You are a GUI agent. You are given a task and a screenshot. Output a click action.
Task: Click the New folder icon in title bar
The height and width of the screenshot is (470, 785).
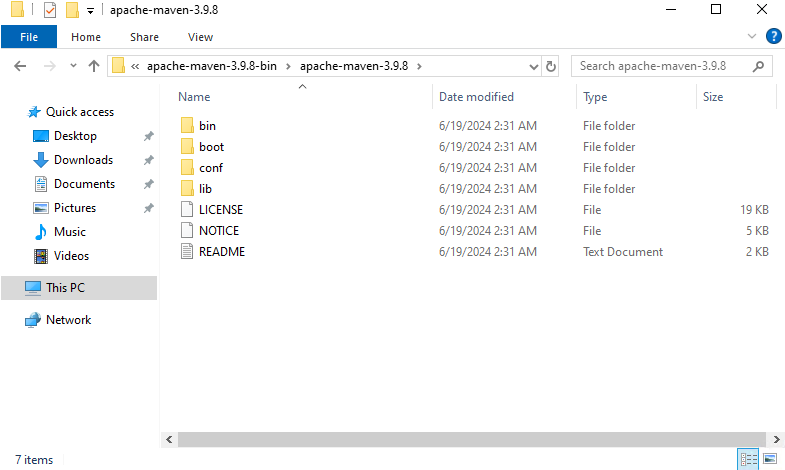73,10
